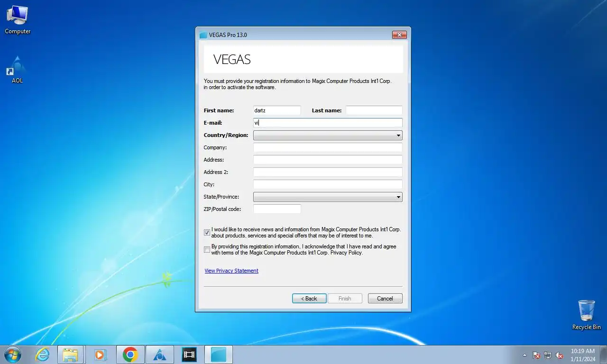Viewport: 607px width, 364px height.
Task: Click the Address 2 field
Action: tap(328, 172)
